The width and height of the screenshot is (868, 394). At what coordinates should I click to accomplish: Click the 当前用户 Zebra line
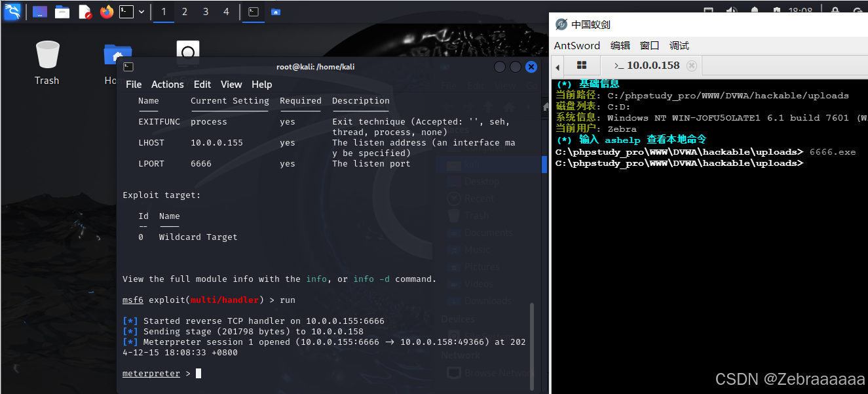596,129
